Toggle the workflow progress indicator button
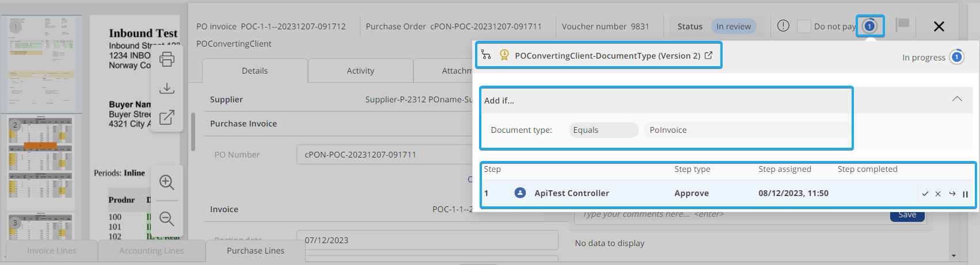Screen dimensions: 980x265 (x=869, y=26)
